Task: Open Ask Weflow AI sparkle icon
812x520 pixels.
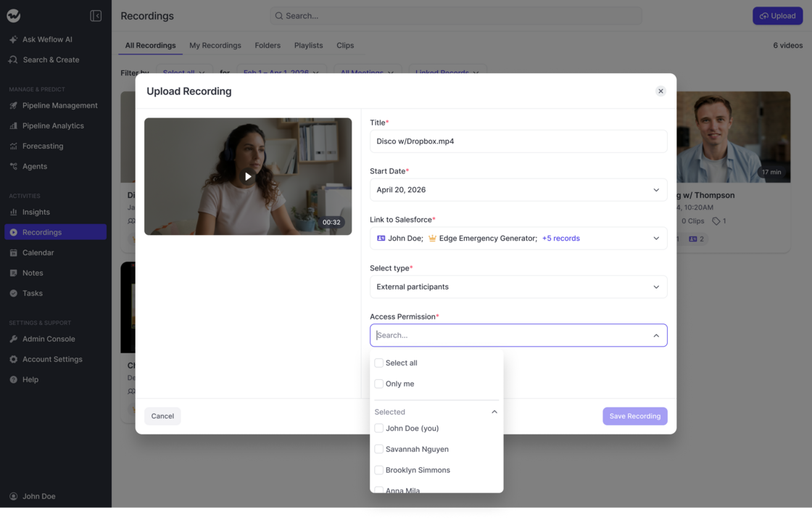Action: (14, 39)
